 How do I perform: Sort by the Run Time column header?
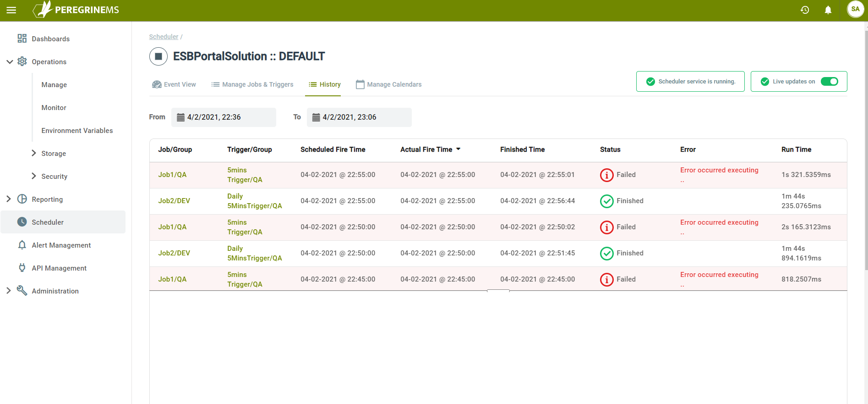pos(797,149)
